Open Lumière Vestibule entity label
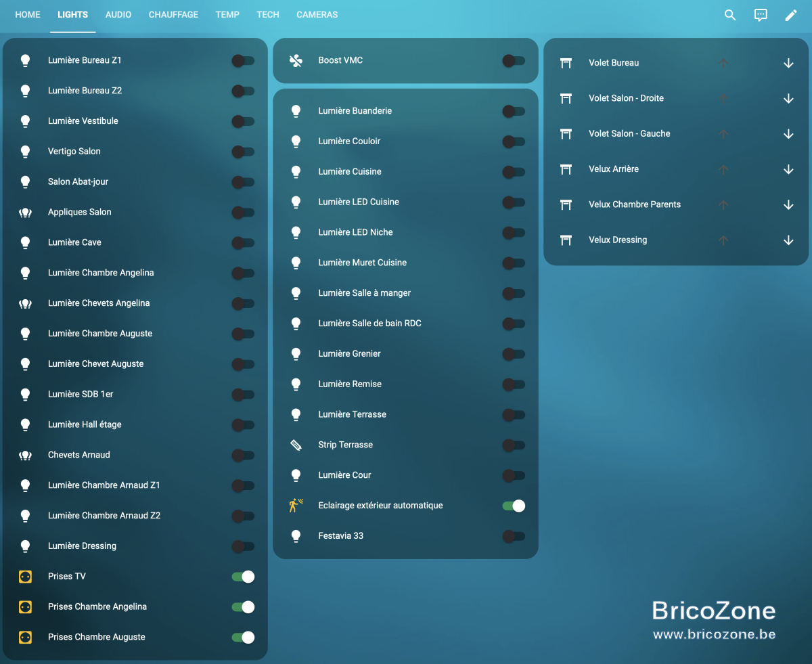This screenshot has width=812, height=664. (83, 121)
